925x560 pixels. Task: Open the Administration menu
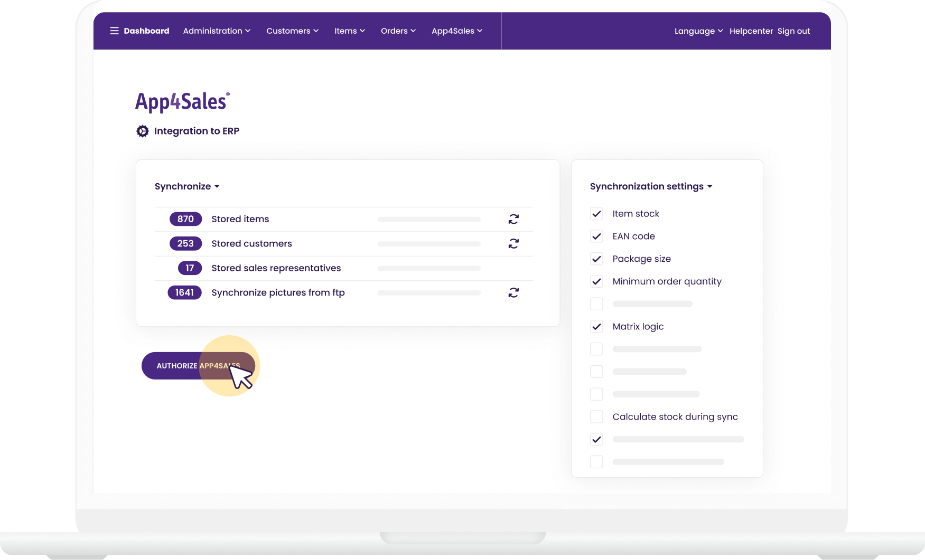(x=217, y=31)
